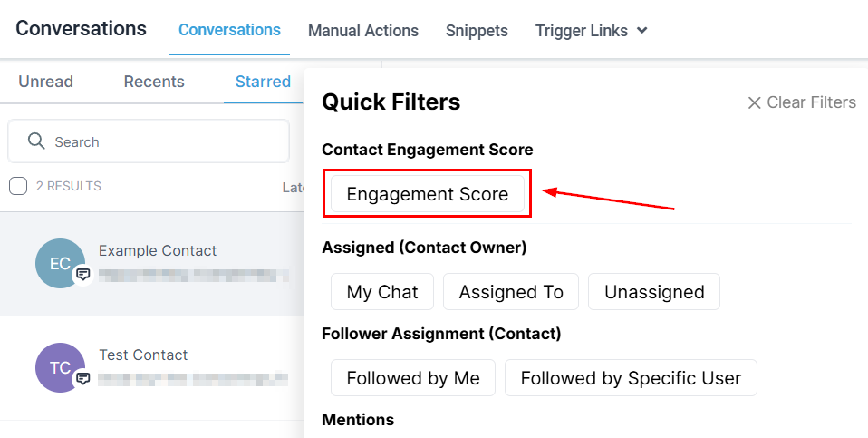Click the TC contact avatar
The height and width of the screenshot is (438, 868).
click(60, 368)
